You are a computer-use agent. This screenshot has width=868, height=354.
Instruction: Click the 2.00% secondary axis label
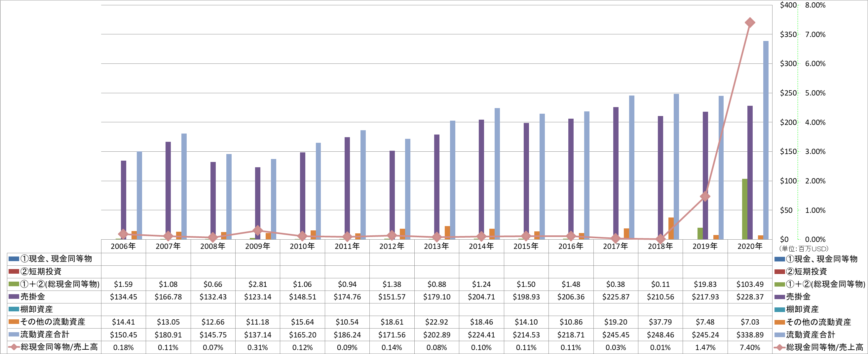(x=815, y=181)
